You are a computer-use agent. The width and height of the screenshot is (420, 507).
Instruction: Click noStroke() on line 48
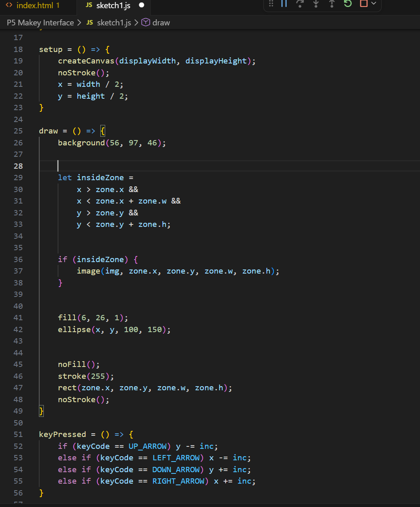pos(81,400)
